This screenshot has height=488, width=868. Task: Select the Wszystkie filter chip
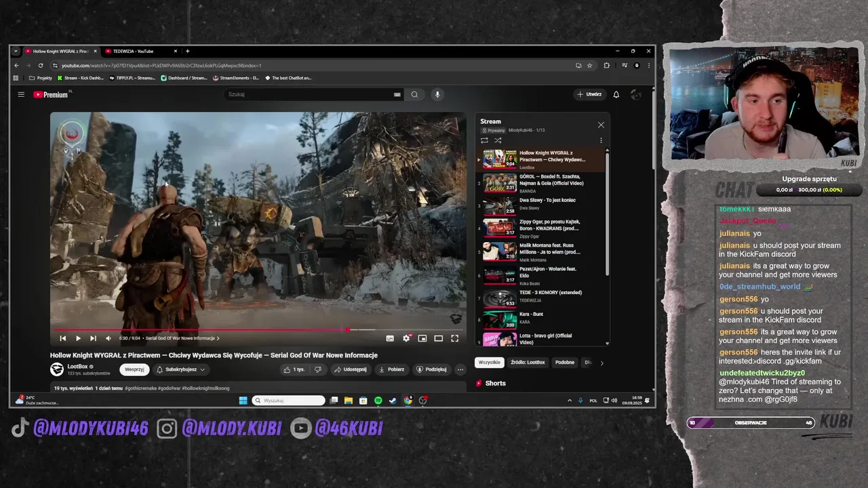(489, 363)
